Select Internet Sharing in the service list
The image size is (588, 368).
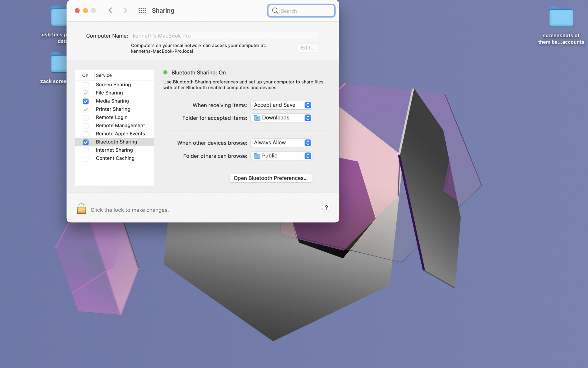point(114,150)
